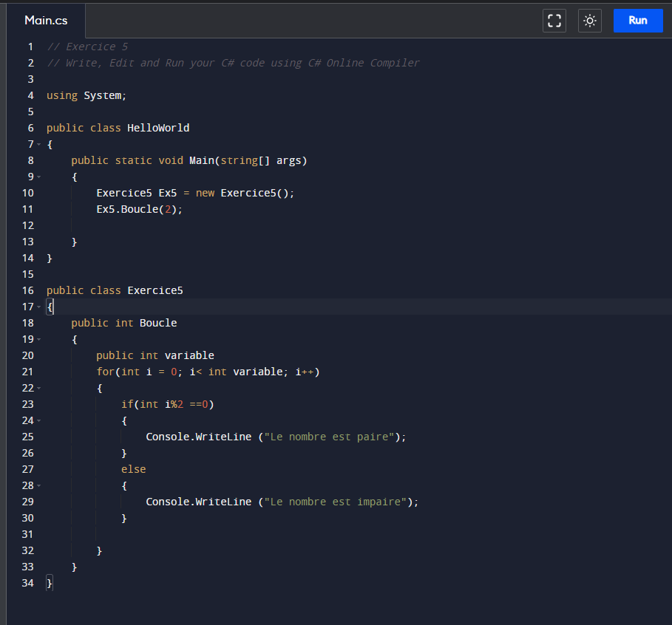Click the "Le nombre est impaire" string

[x=336, y=502]
